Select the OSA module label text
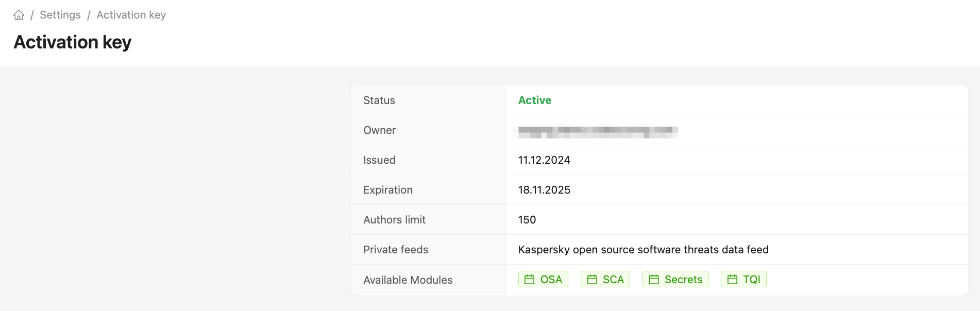Viewport: 980px width, 311px height. pyautogui.click(x=551, y=280)
